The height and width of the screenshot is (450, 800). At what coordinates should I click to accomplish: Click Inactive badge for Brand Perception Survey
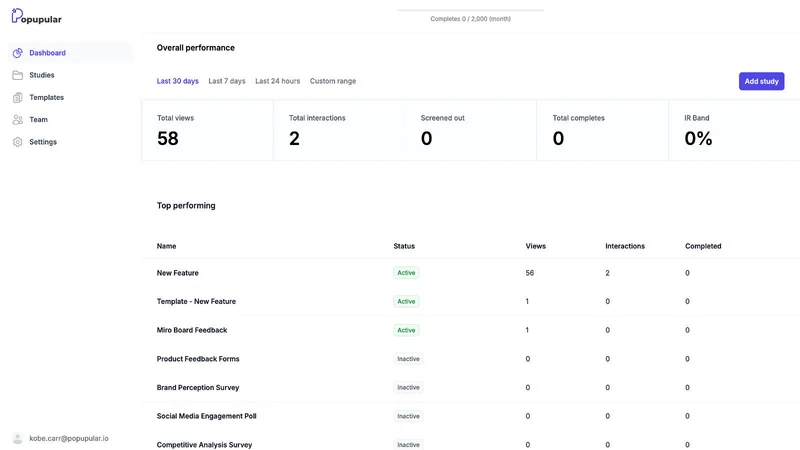click(408, 388)
